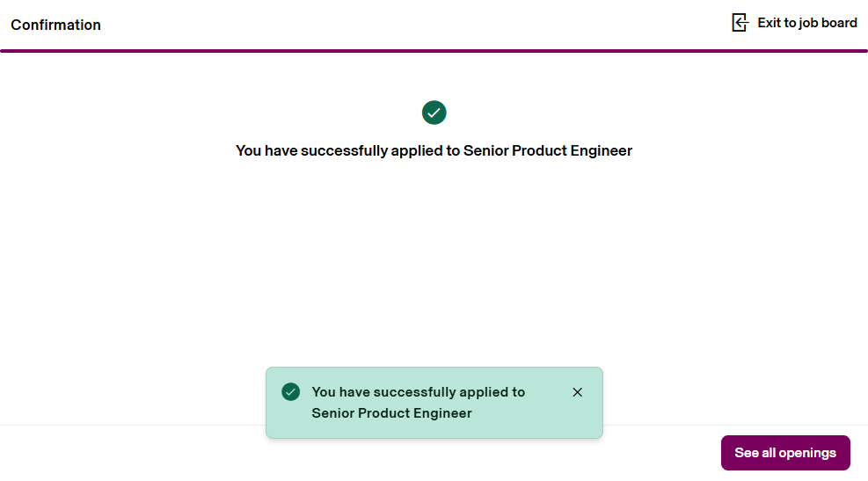Click 'You have successfully applied to' toast line

[x=418, y=392]
